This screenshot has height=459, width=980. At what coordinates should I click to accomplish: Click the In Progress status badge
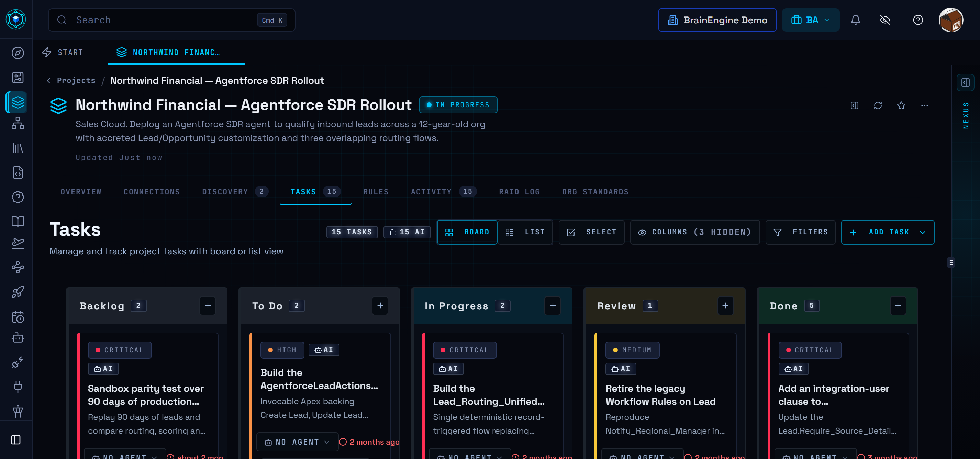pyautogui.click(x=458, y=104)
